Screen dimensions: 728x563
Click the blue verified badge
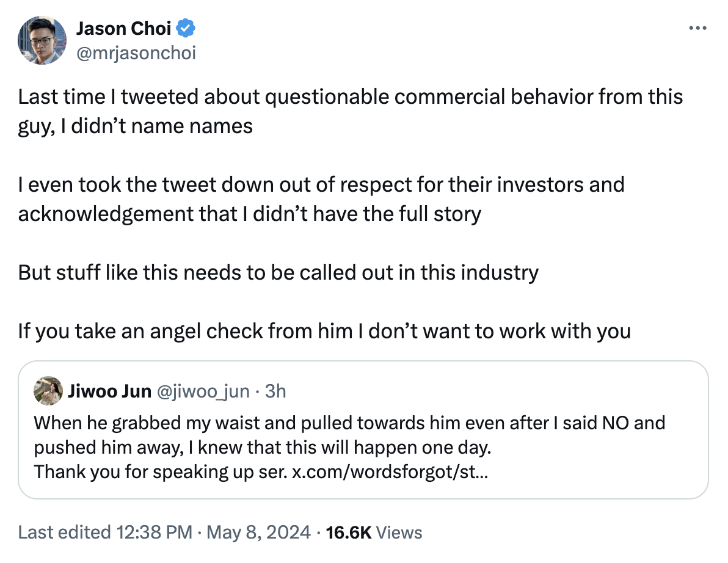click(186, 28)
